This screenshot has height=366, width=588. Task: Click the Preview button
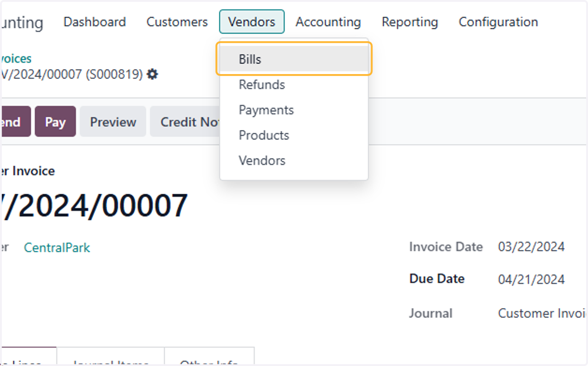[113, 122]
